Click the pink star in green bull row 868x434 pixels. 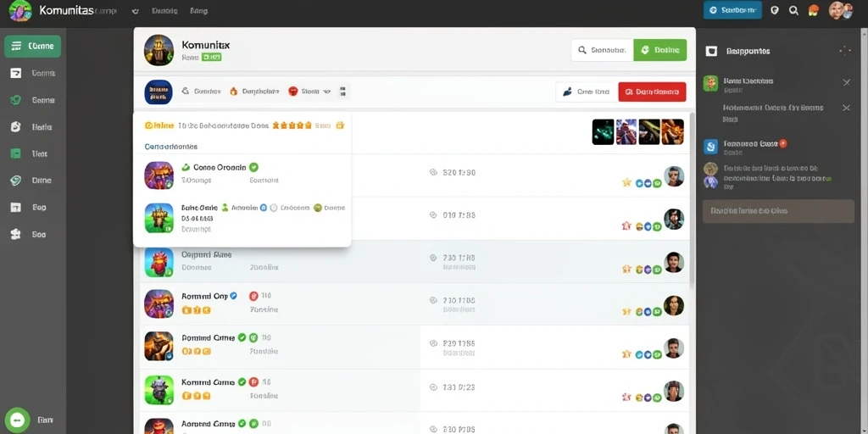(626, 397)
